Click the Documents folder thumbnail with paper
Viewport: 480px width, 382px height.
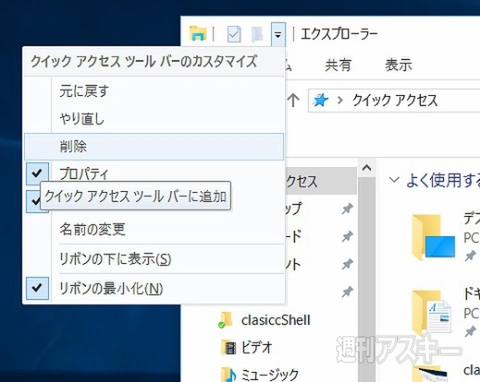pyautogui.click(x=432, y=312)
